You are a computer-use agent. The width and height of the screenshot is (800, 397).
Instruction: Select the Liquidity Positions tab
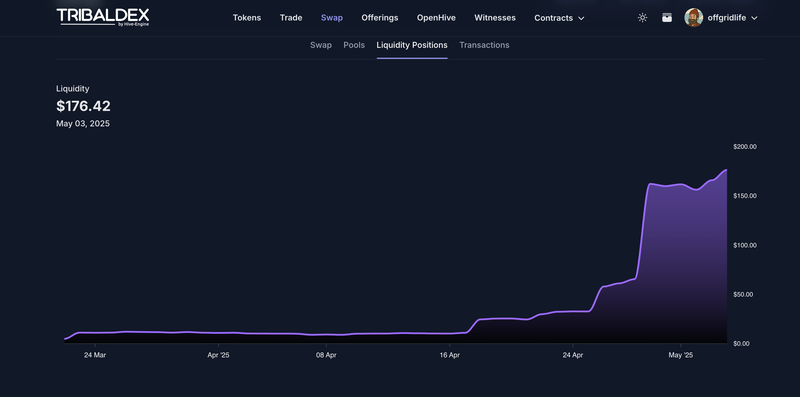pyautogui.click(x=412, y=45)
